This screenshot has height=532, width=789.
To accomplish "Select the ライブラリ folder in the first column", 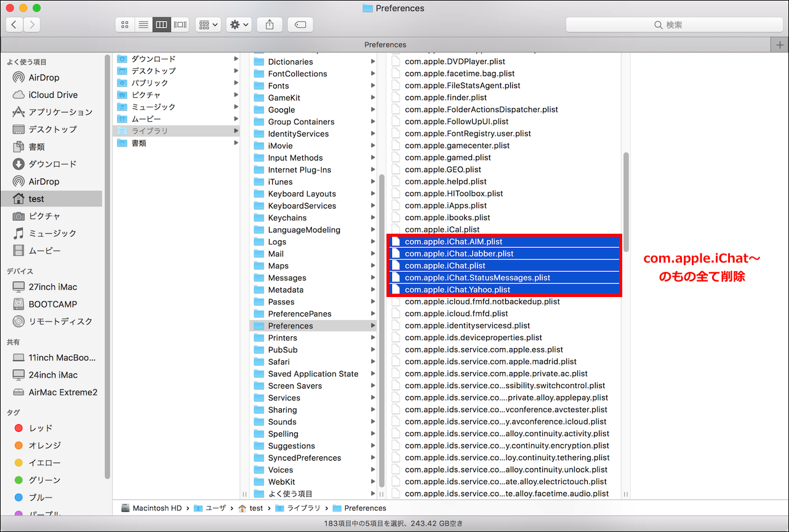I will pos(177,131).
